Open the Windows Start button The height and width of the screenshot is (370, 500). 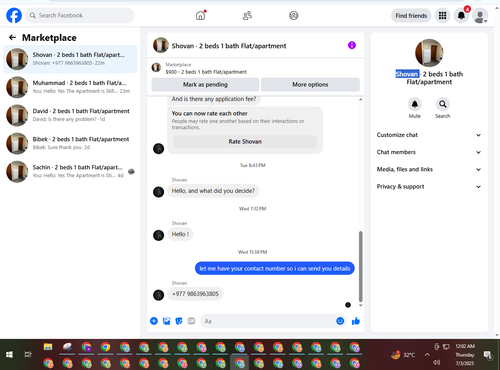[9, 355]
